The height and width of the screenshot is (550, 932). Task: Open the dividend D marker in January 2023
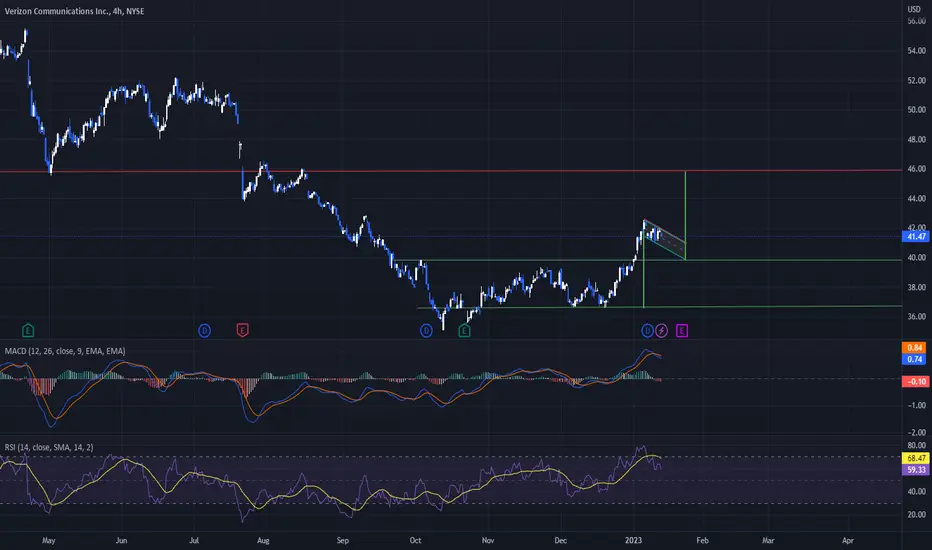[647, 330]
